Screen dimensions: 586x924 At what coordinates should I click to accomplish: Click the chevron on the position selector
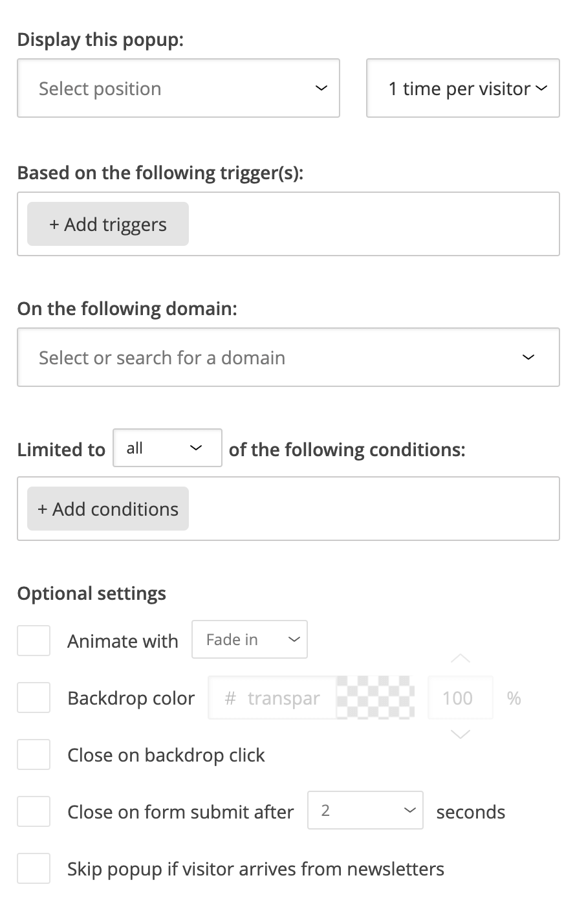coord(320,88)
